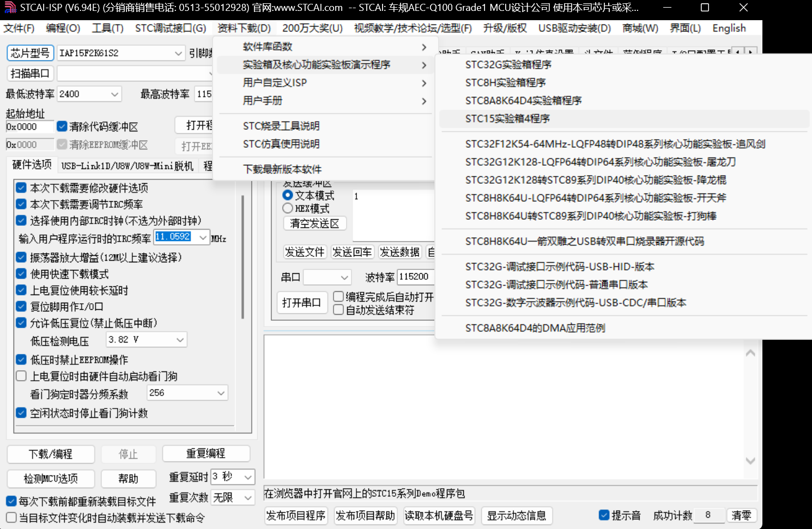Choose STC15实验箱4程序 from submenu

tap(624, 119)
